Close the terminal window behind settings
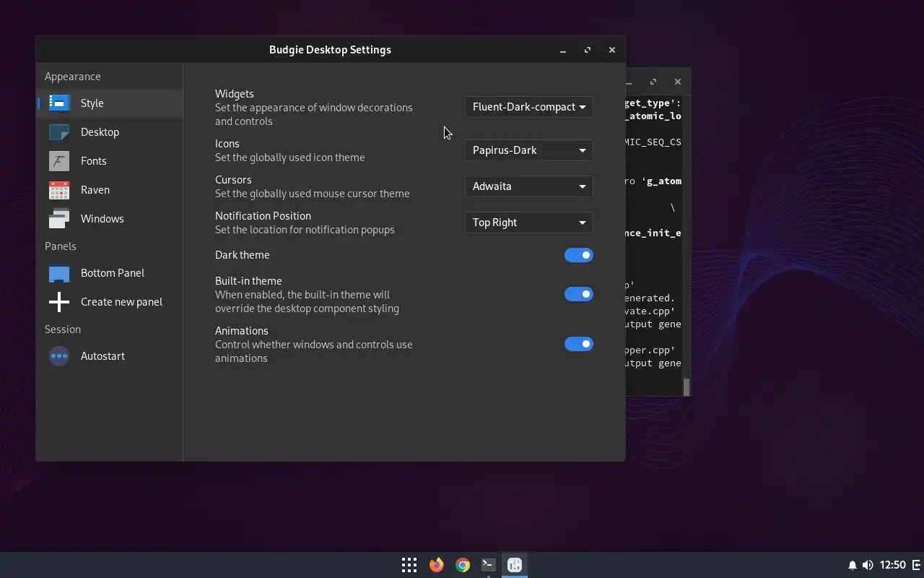924x578 pixels. point(678,82)
